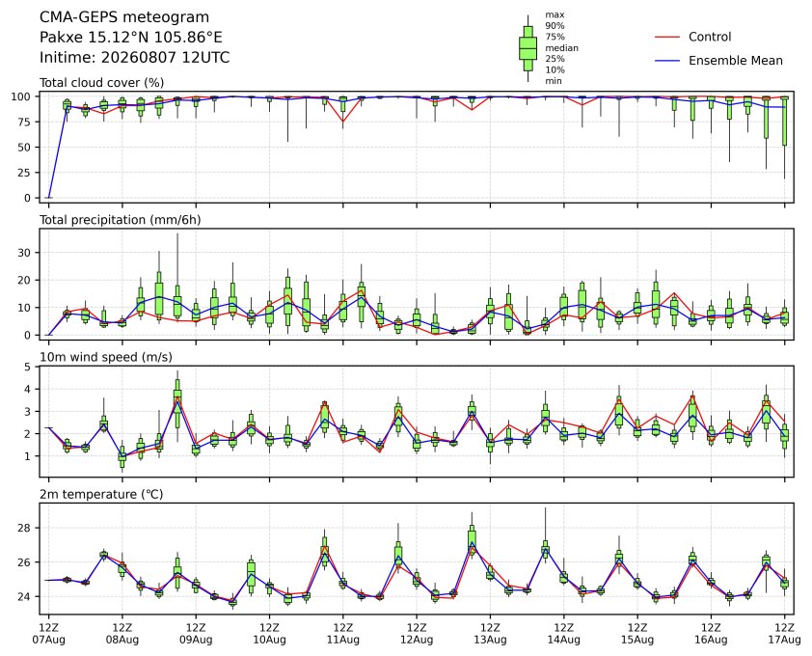The image size is (812, 656).
Task: Click the '28' tick on temperature axis
Action: tap(24, 528)
